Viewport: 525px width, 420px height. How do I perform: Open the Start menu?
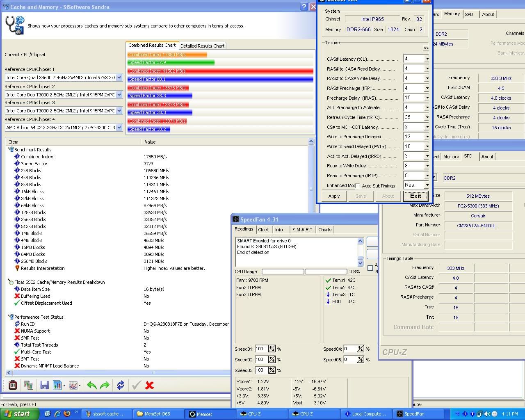(x=19, y=414)
